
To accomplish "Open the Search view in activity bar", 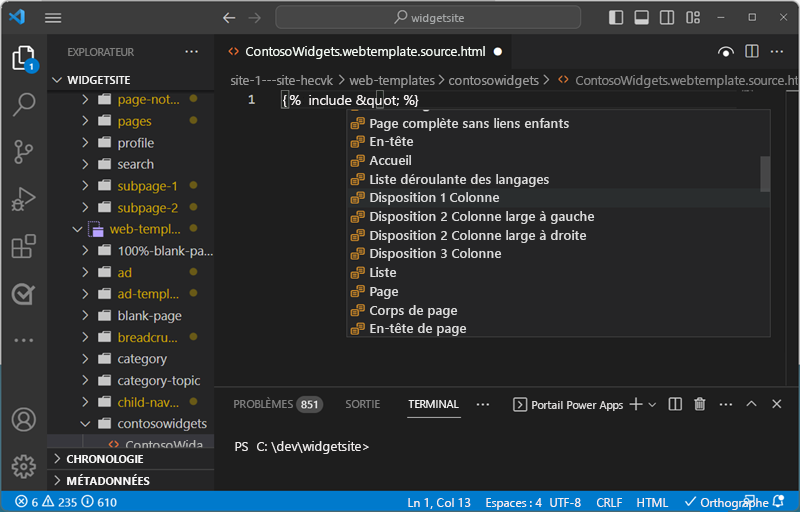I will [x=23, y=105].
